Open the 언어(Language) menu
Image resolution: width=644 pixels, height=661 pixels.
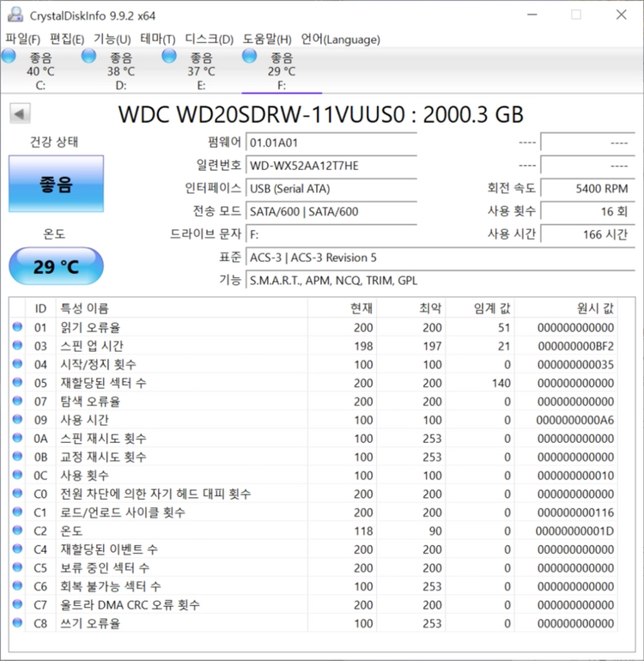(340, 39)
